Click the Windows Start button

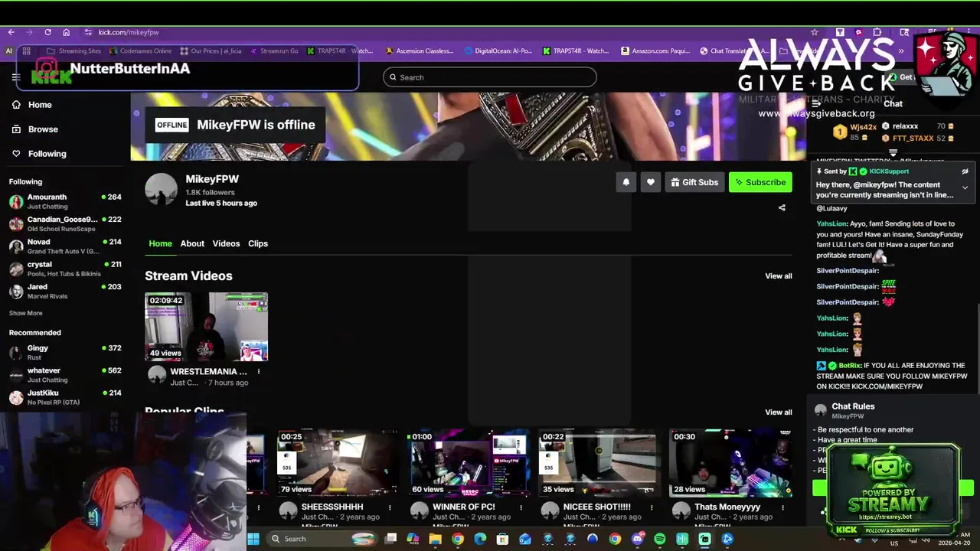253,539
